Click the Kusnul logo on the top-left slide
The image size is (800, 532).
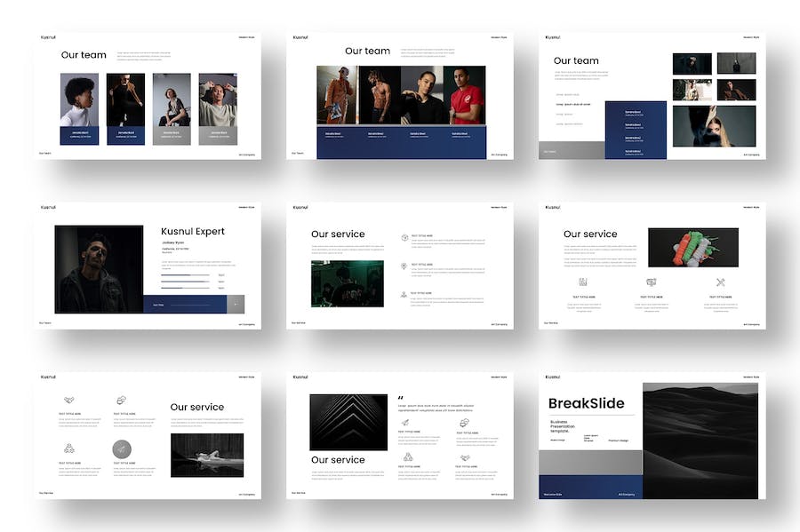(x=47, y=37)
